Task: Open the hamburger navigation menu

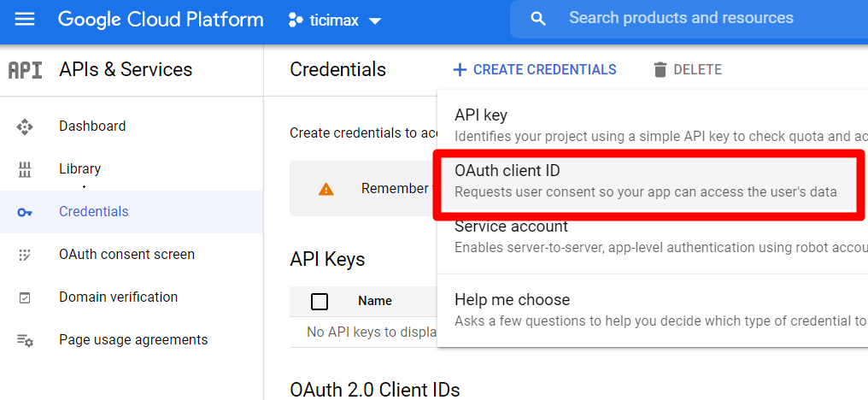Action: (25, 20)
